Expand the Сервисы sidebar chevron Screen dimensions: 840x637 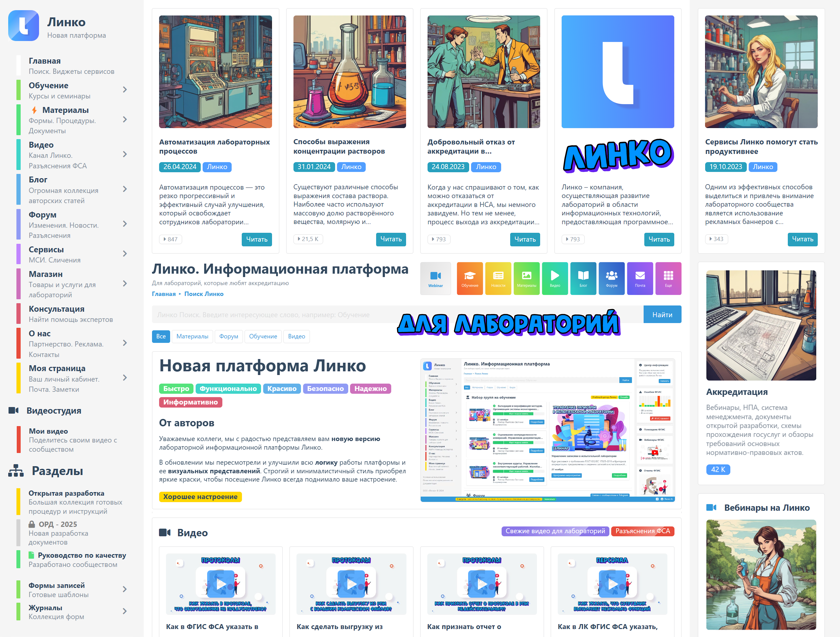pyautogui.click(x=125, y=254)
